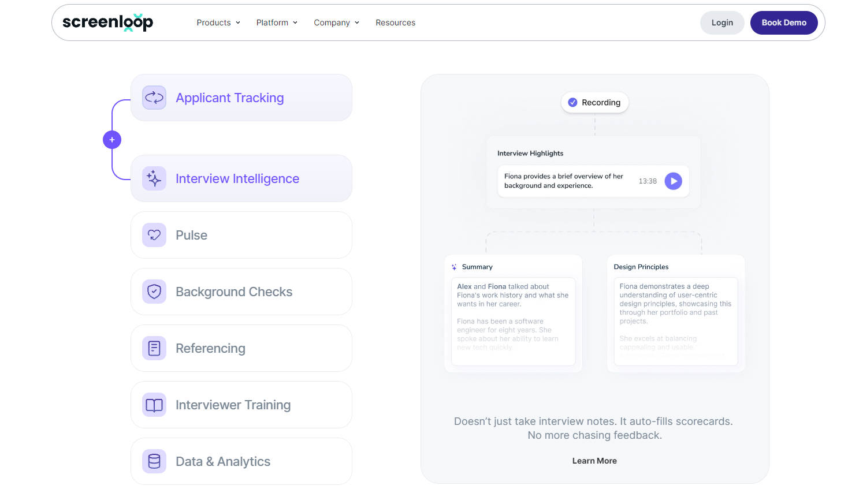Click the Referencing document icon
Screen dimensions: 848x504
[154, 348]
